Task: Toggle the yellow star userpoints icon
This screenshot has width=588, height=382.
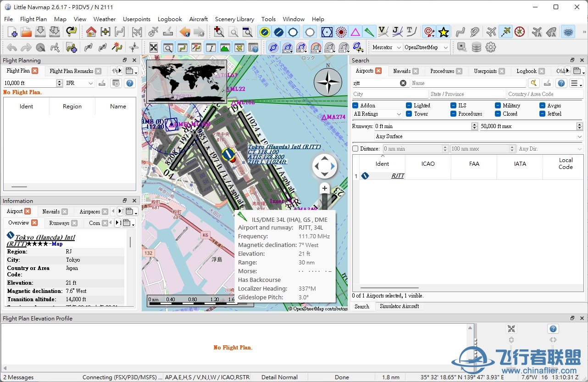Action: [443, 32]
